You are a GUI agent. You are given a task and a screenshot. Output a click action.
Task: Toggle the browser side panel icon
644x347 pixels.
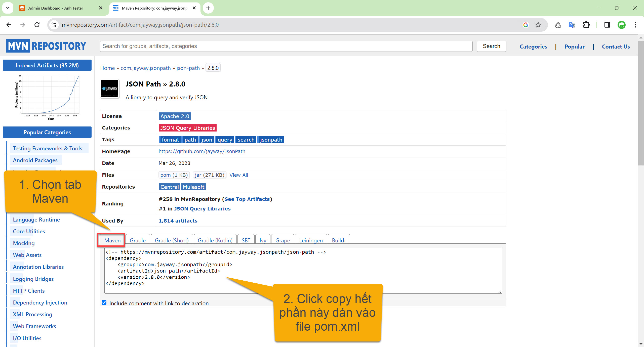coord(607,25)
